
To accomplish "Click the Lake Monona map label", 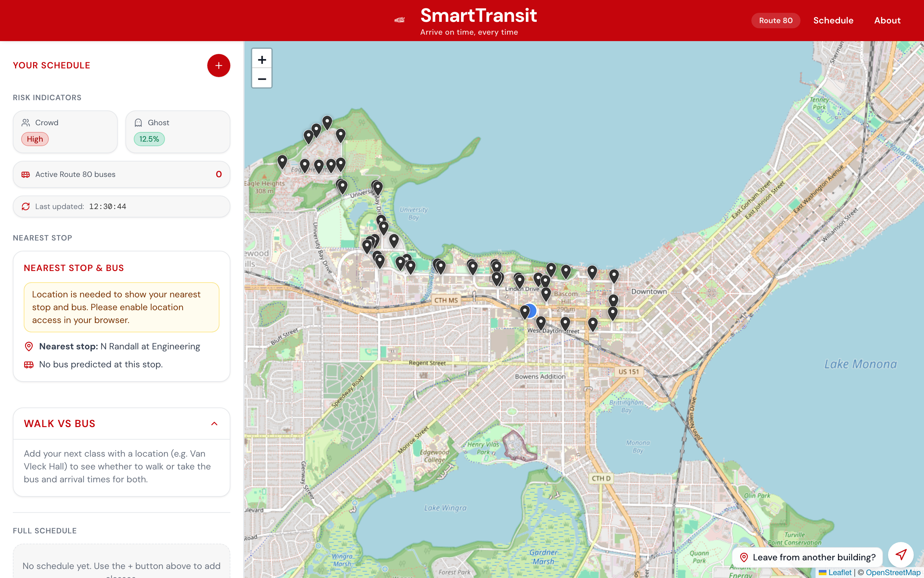I will pos(860,364).
